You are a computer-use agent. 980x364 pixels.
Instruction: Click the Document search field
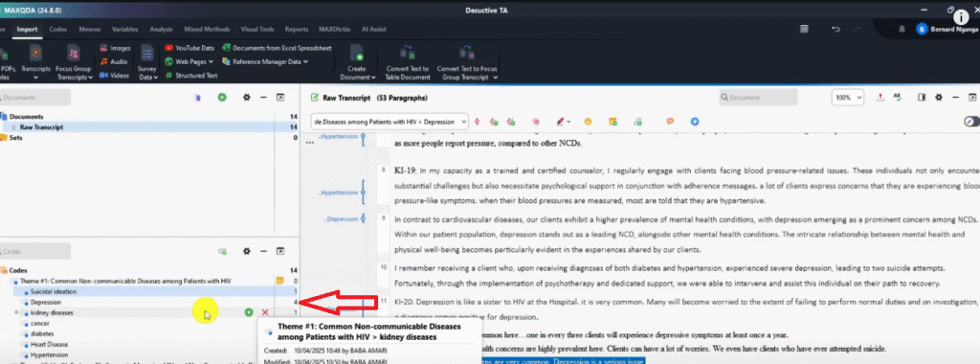pyautogui.click(x=758, y=98)
